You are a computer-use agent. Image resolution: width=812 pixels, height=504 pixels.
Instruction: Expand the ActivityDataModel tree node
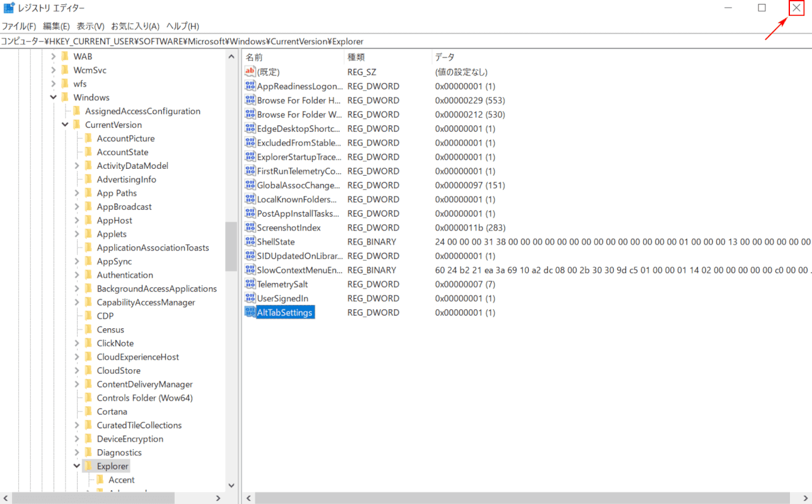coord(77,166)
